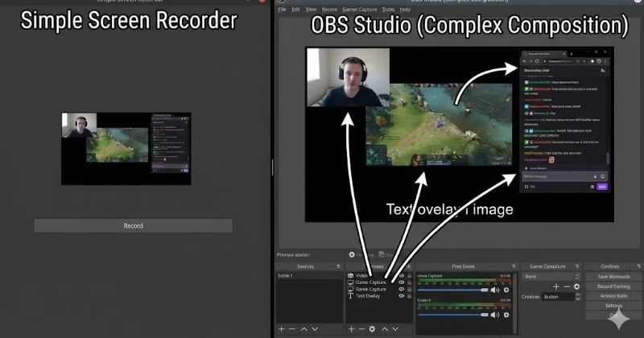Click the preview thumbnail in Simple Screen Recorder
The image size is (644, 338).
126,149
